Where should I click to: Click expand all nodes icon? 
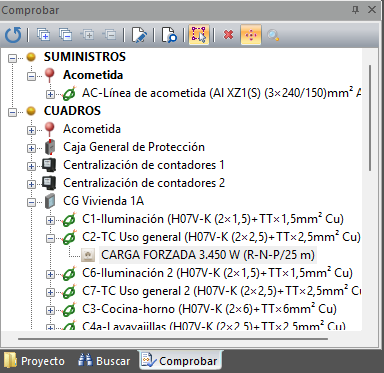(x=43, y=35)
